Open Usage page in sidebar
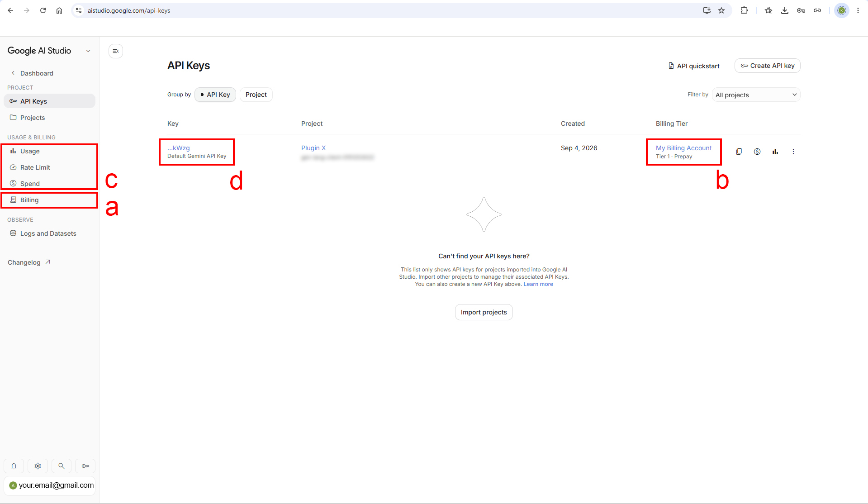 click(x=49, y=151)
